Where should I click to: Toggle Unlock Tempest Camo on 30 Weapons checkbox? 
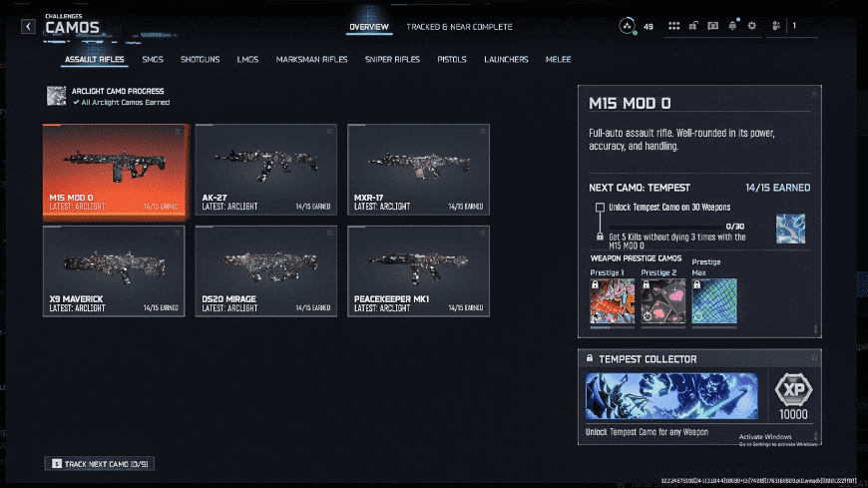(x=600, y=208)
